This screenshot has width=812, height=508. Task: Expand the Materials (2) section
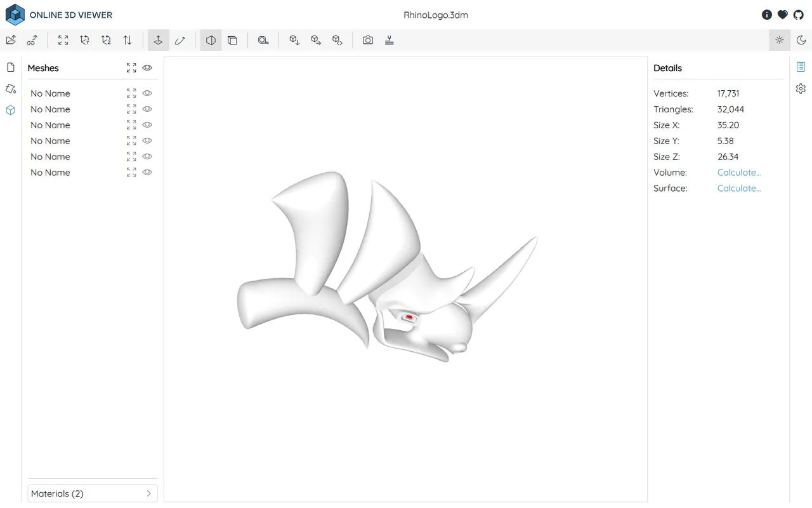(x=93, y=493)
